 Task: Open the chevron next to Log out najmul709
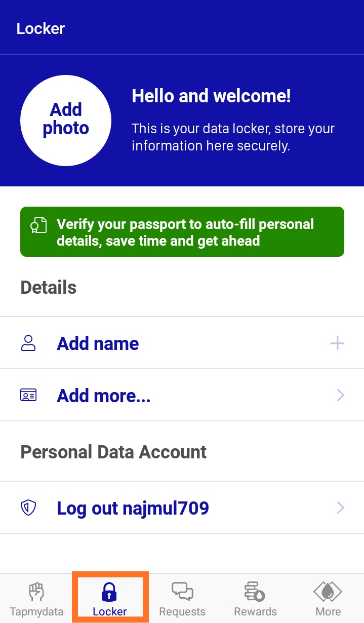[340, 508]
